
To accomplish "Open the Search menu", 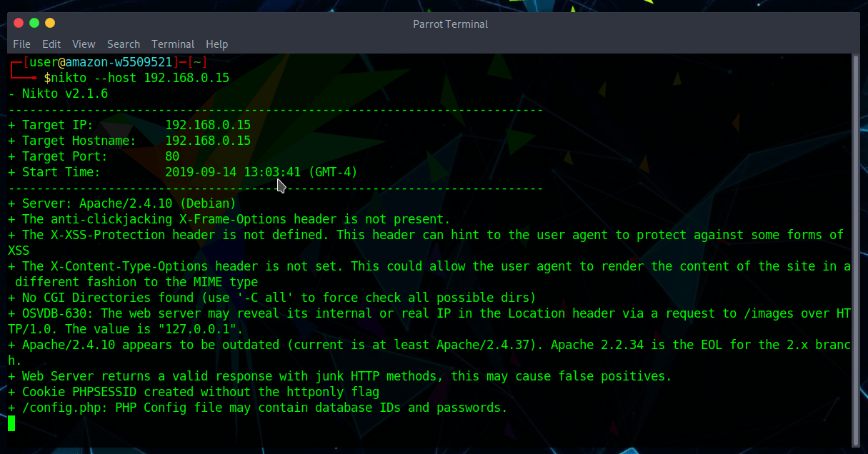I will click(124, 44).
